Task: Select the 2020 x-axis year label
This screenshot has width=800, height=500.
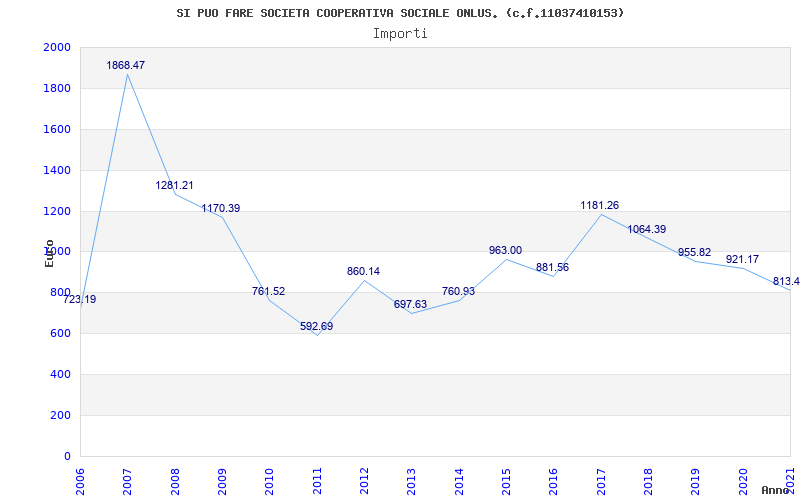Action: (x=743, y=481)
